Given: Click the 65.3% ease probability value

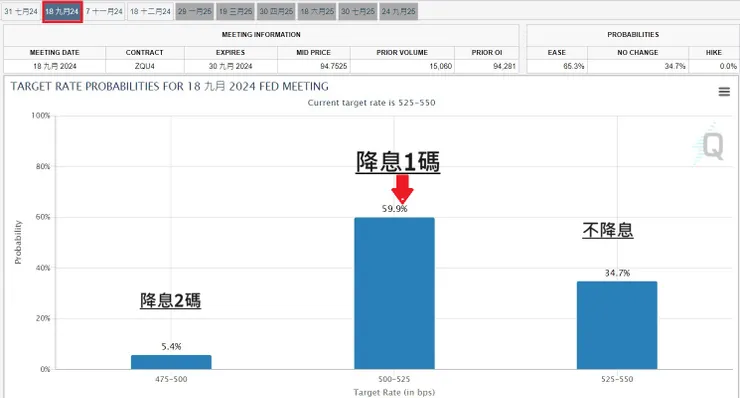Looking at the screenshot, I should coord(573,66).
